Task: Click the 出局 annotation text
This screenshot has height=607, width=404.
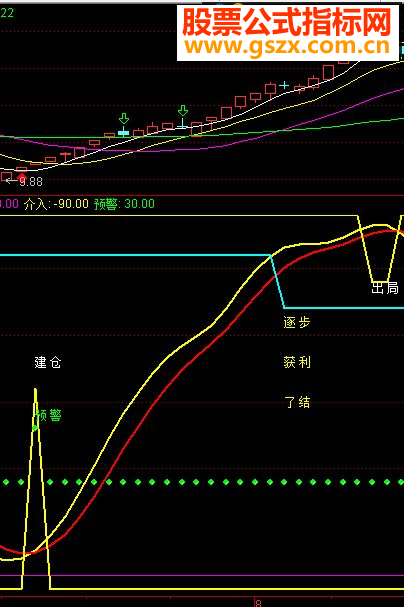Action: 385,288
